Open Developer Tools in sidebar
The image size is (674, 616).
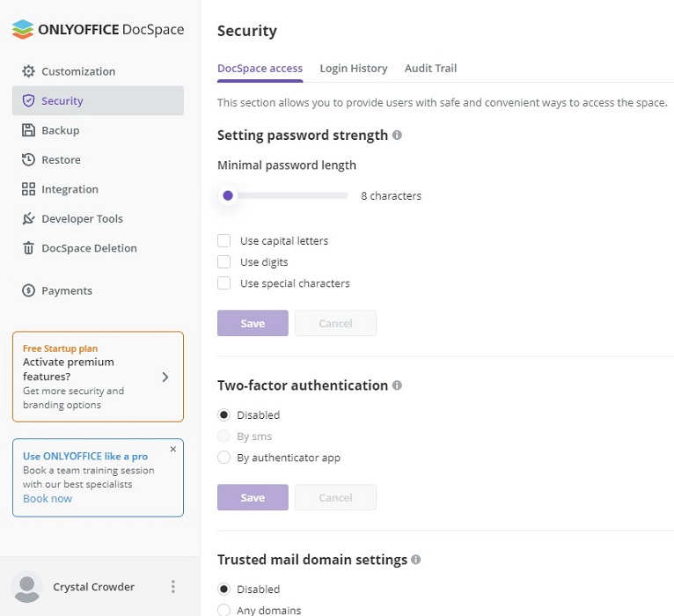[x=98, y=218]
